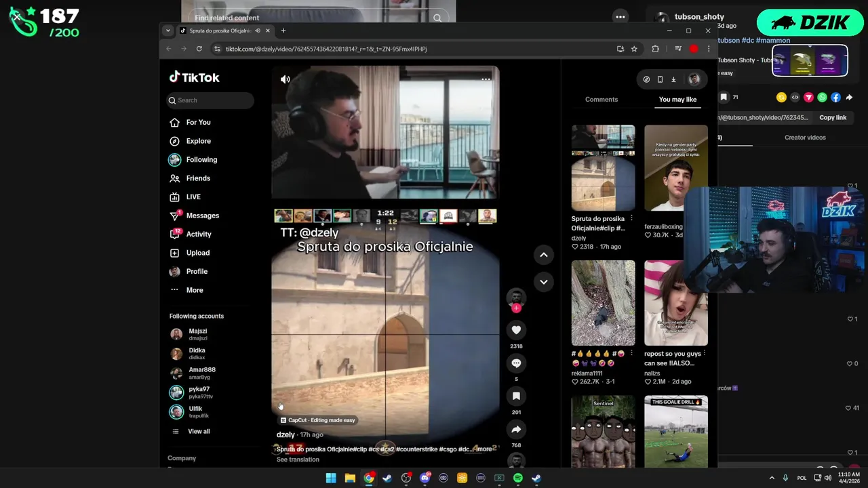Open THIS GOALIE DRILL video thumbnail
Viewport: 868px width, 488px height.
click(x=676, y=432)
